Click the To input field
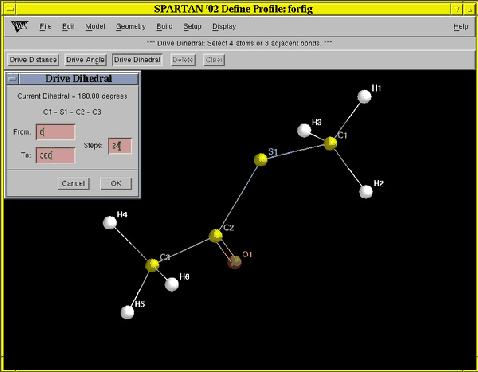 point(55,155)
